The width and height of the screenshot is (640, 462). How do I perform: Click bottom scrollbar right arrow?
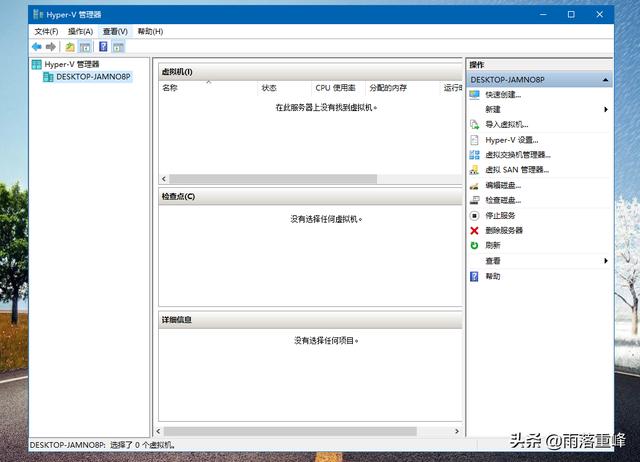(457, 431)
